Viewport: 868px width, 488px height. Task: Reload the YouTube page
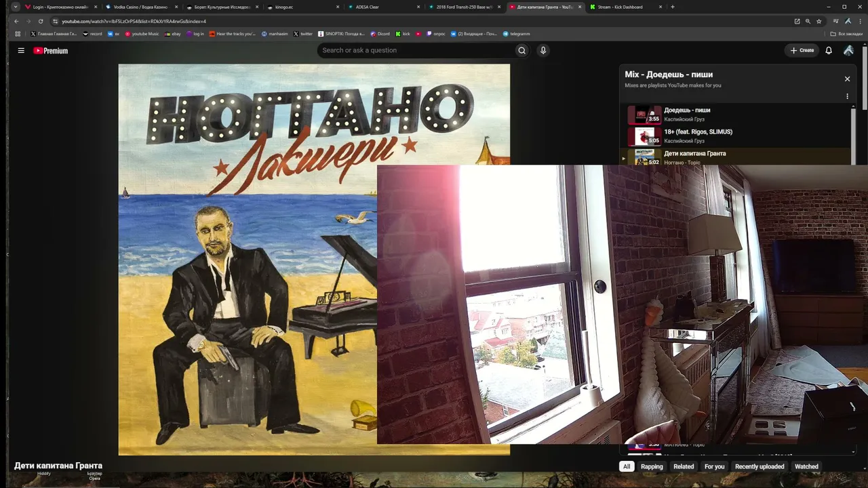coord(41,21)
